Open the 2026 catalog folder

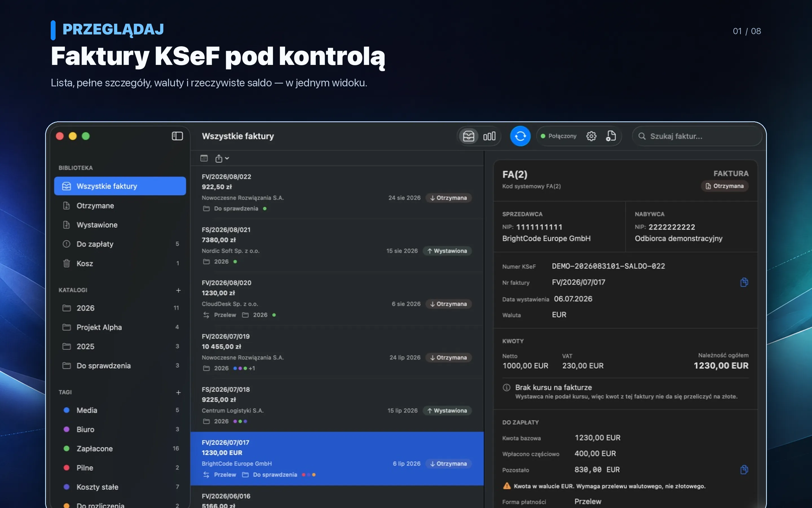pos(120,308)
